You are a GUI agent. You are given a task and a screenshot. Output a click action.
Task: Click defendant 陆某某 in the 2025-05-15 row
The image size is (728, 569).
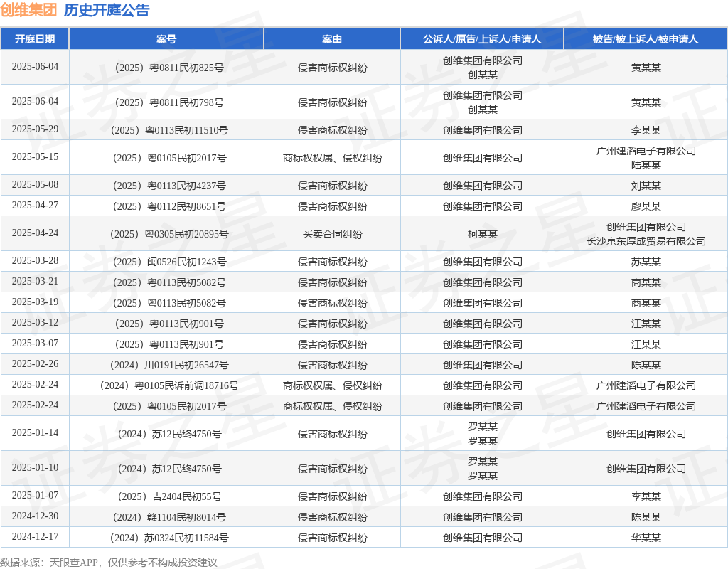(x=646, y=165)
